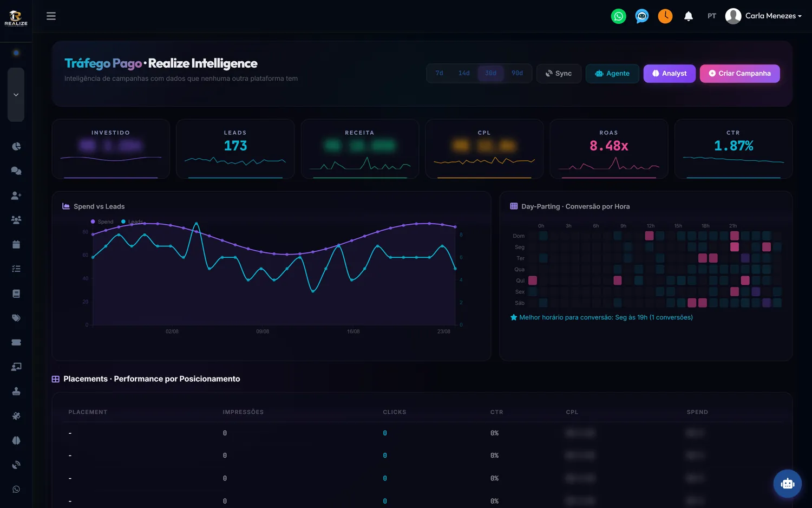Open the floating robot chat button
This screenshot has width=812, height=508.
(788, 484)
